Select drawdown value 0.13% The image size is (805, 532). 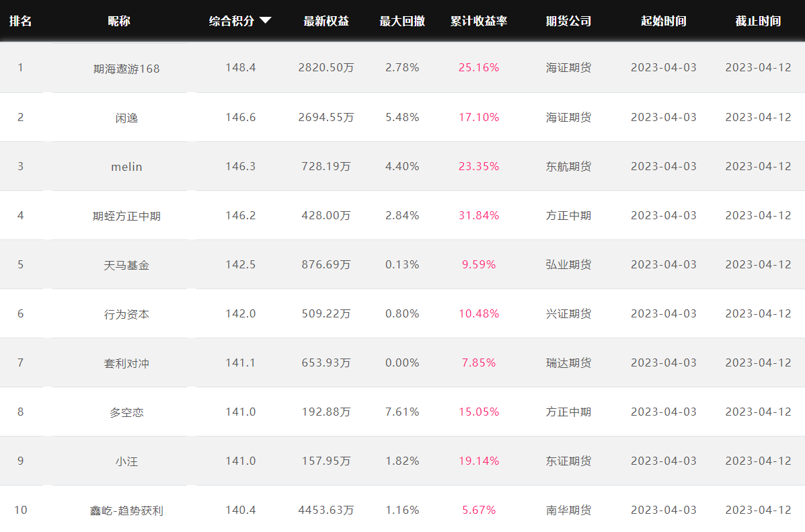pos(402,265)
